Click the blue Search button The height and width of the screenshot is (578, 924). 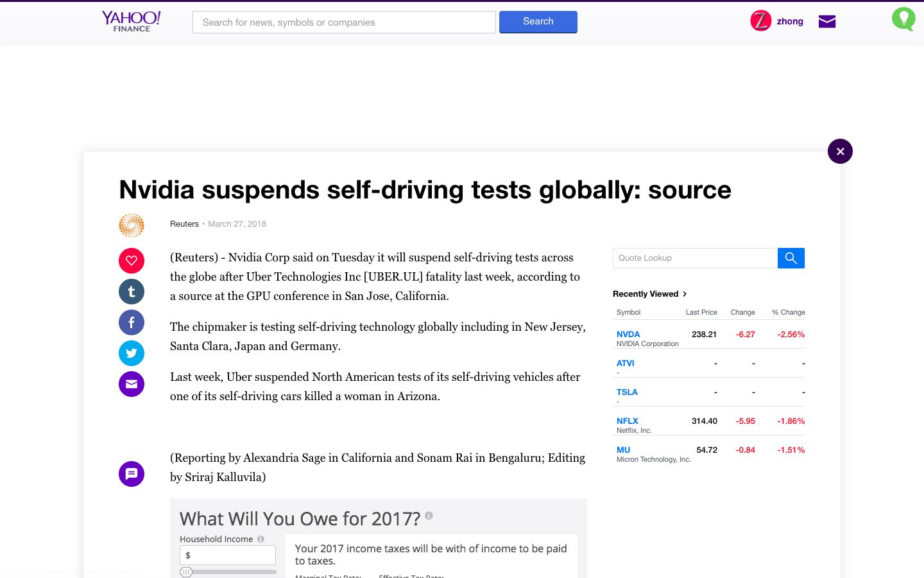click(x=538, y=22)
